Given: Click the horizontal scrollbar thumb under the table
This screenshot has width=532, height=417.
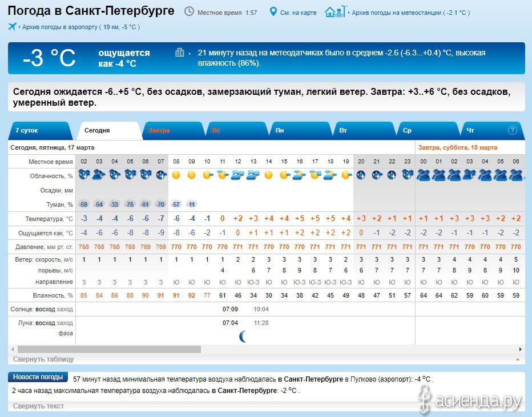Looking at the screenshot, I should click(x=108, y=349).
